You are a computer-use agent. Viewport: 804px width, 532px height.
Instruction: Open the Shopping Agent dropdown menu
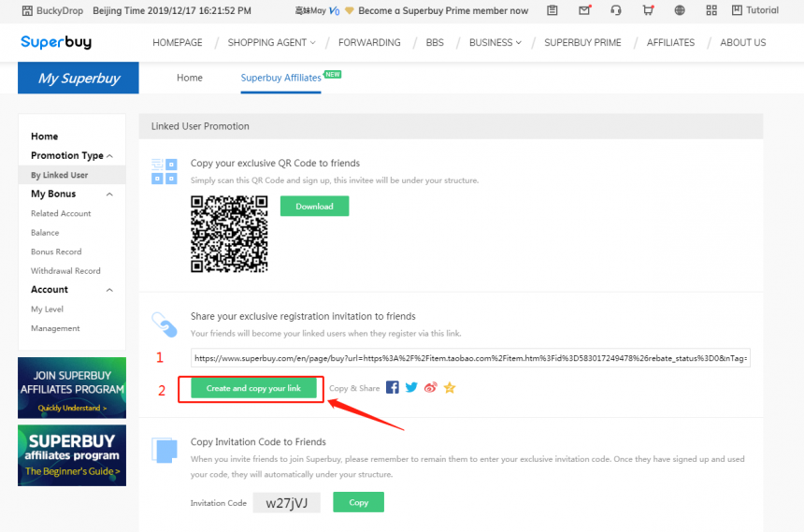click(271, 43)
